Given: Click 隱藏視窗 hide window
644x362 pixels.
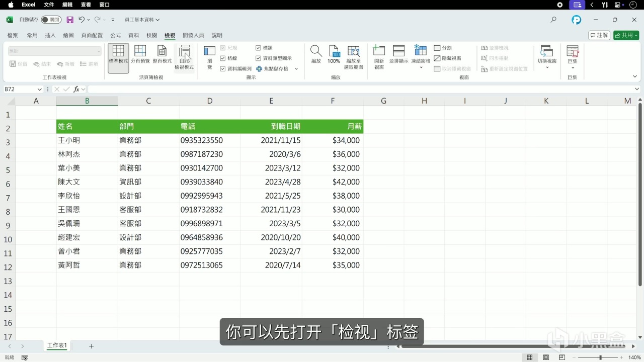Looking at the screenshot, I should [447, 58].
